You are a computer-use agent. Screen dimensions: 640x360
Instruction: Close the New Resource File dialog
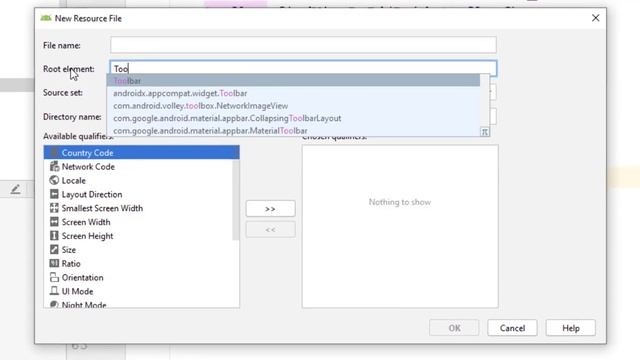[x=596, y=18]
